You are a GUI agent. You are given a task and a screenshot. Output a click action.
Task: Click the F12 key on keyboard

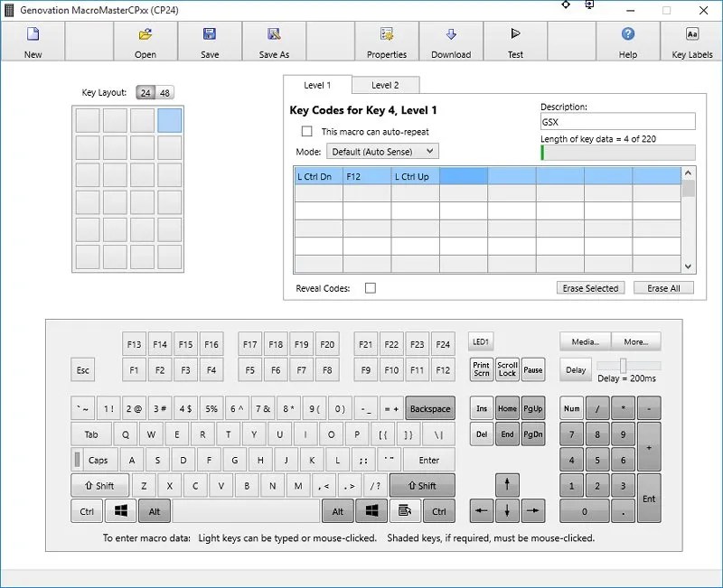click(443, 369)
